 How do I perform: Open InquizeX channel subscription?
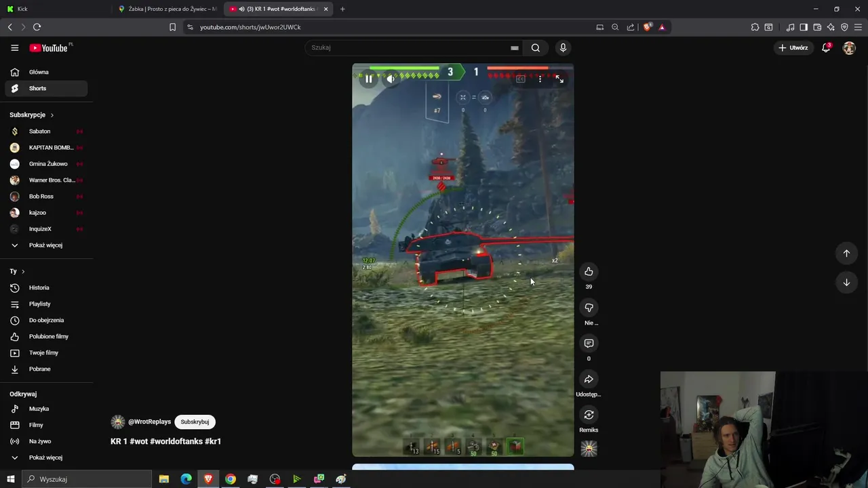[45, 229]
